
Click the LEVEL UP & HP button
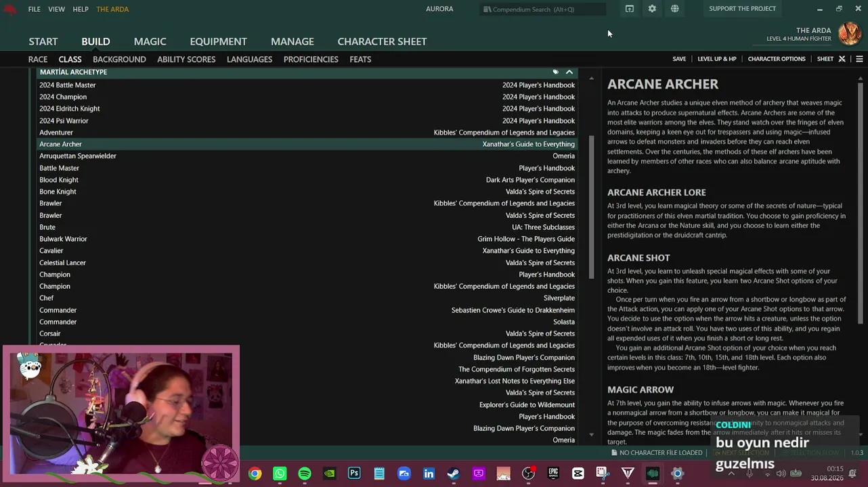tap(717, 59)
